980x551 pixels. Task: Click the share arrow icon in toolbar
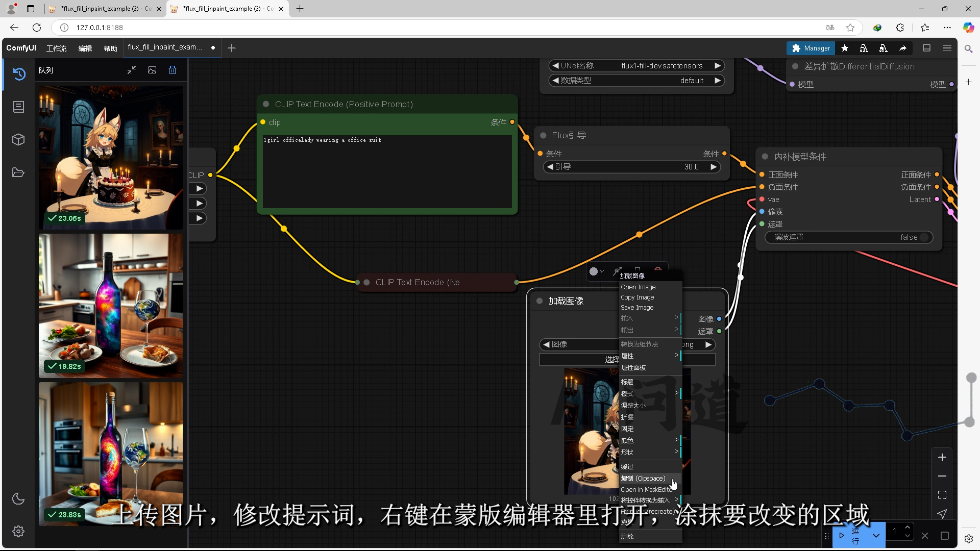pyautogui.click(x=903, y=48)
